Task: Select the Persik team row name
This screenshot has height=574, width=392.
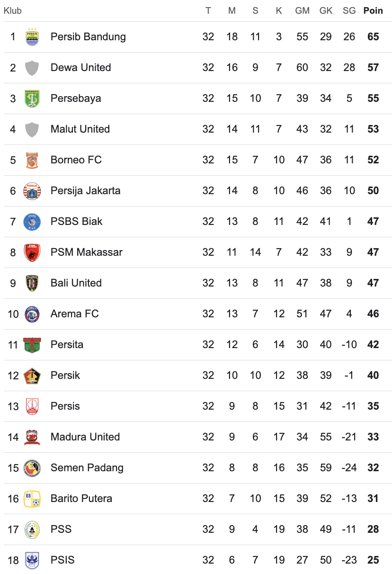Action: point(65,375)
